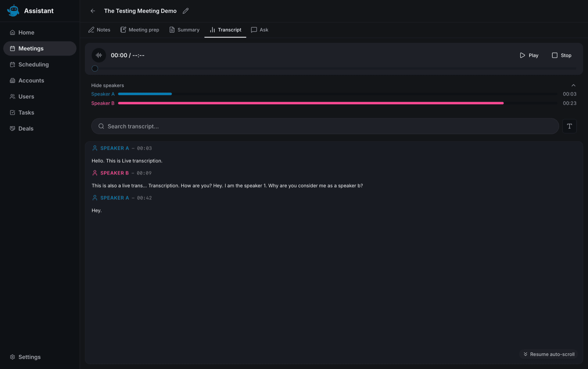Click the "Hey." transcript line
588x369 pixels.
coord(97,210)
